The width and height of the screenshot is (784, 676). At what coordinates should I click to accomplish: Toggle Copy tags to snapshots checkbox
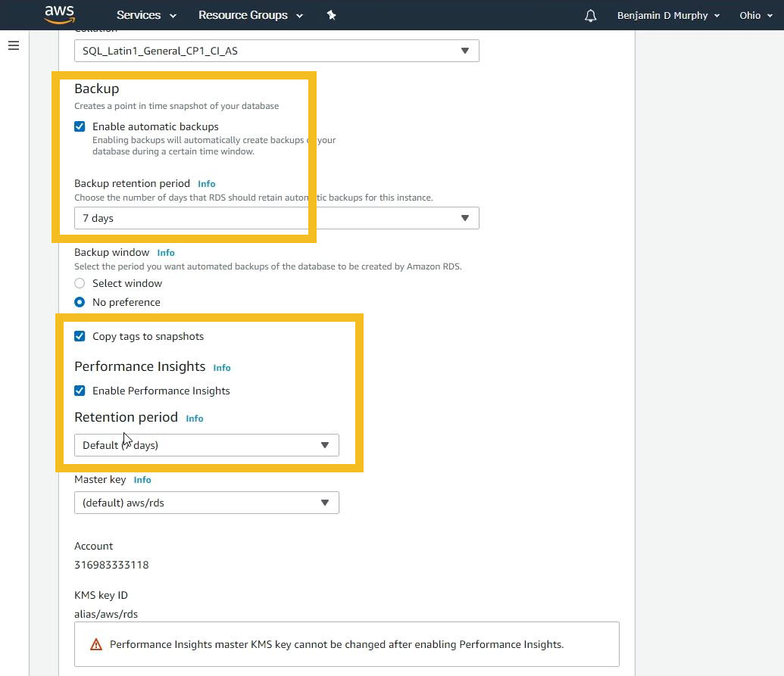coord(80,336)
